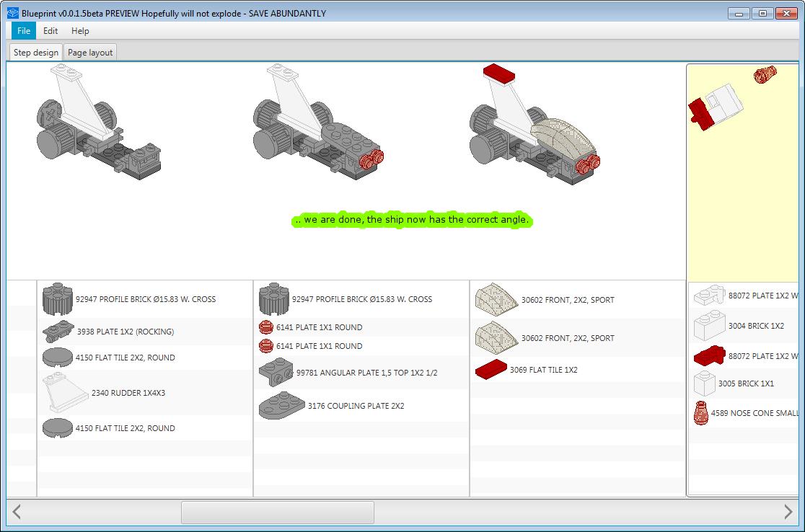The height and width of the screenshot is (532, 805).
Task: Click the second step's 92947 profile brick icon
Action: [x=274, y=299]
